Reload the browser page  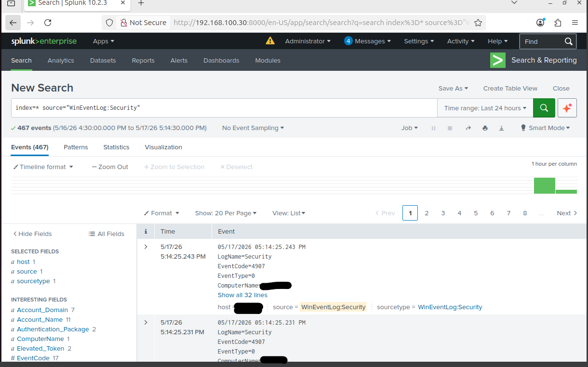point(48,23)
